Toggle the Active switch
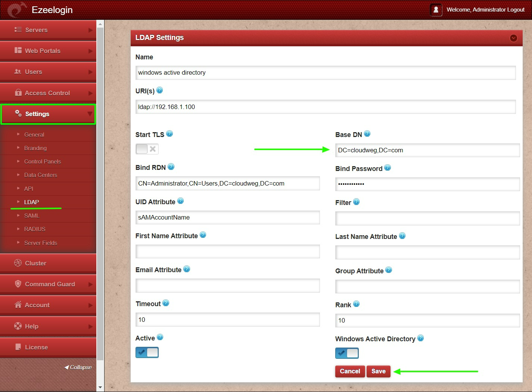The height and width of the screenshot is (392, 532). click(x=147, y=352)
